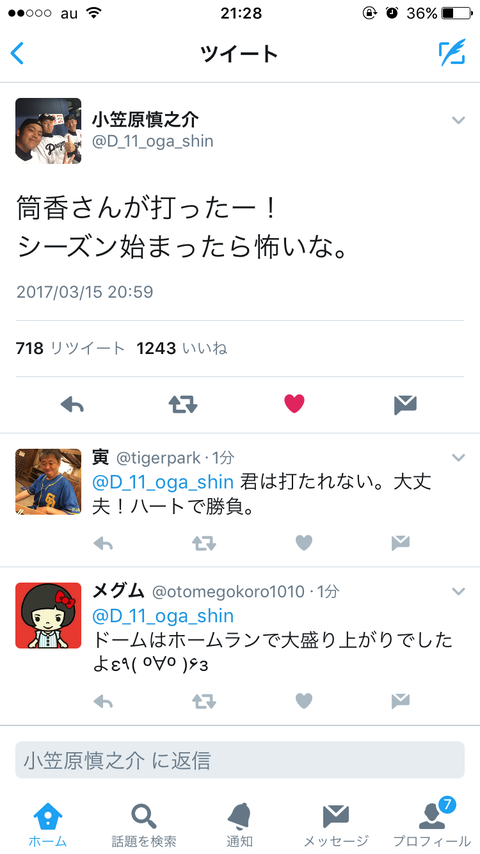Open 小笠原慎之介's profile picture
Viewport: 480px width, 854px height.
(x=48, y=131)
